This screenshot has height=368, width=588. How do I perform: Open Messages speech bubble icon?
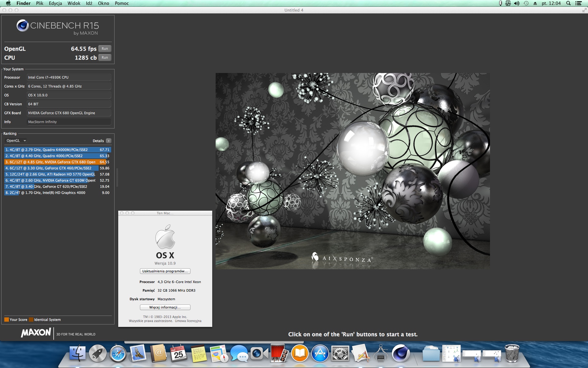(239, 353)
